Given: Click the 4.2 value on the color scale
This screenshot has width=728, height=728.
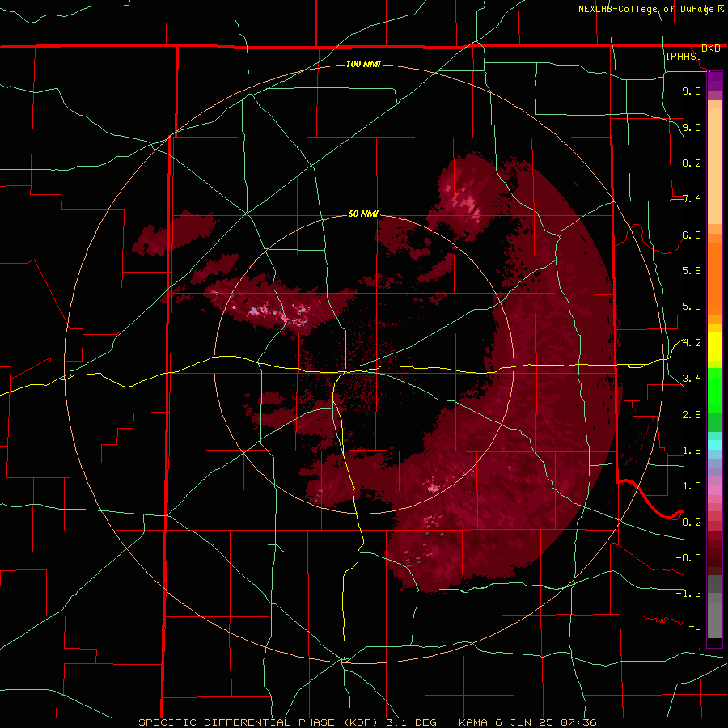Looking at the screenshot, I should (x=692, y=343).
